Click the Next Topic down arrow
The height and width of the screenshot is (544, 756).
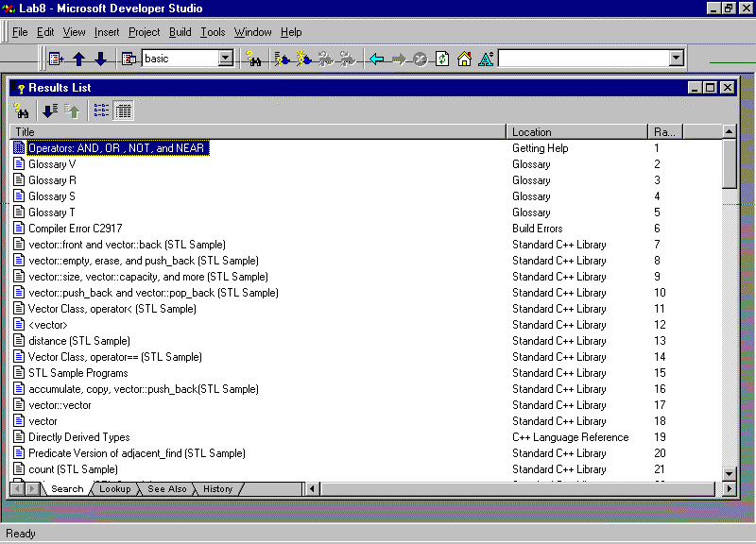point(101,59)
